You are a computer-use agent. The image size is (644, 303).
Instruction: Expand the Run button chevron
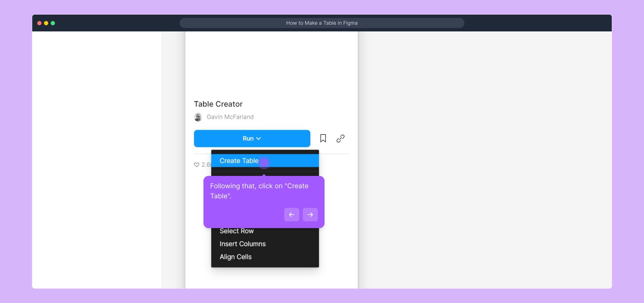coord(259,139)
